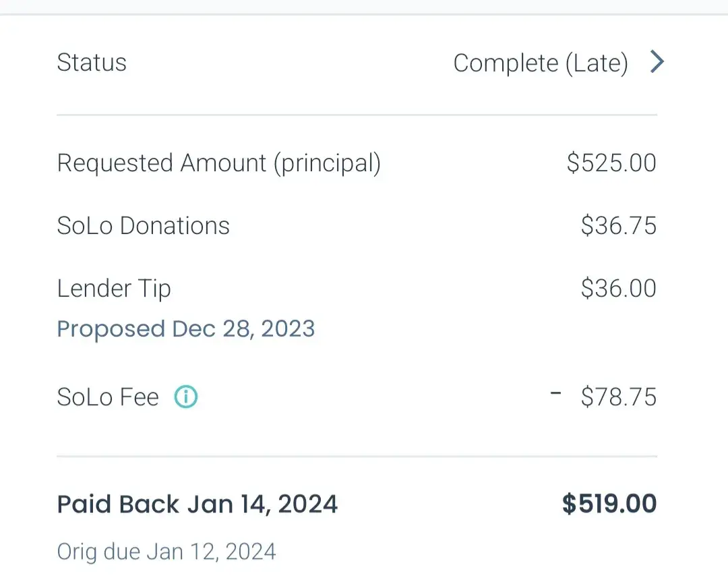
Task: Click the divider line above Paid Back
Action: [357, 457]
